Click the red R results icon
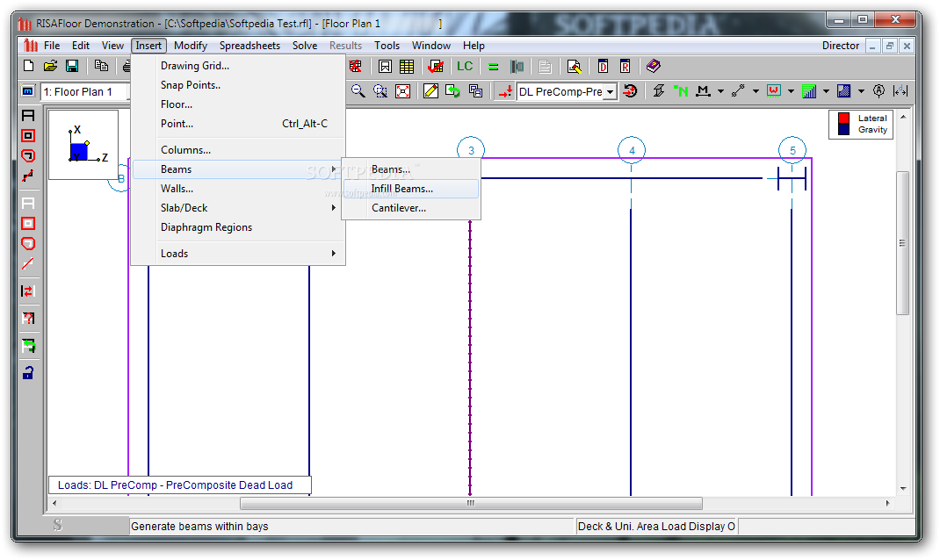Image resolution: width=940 pixels, height=560 pixels. point(625,67)
